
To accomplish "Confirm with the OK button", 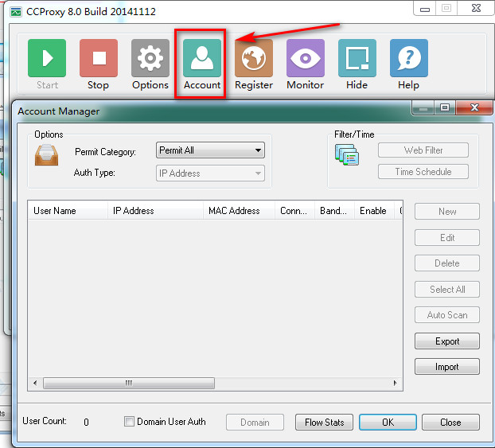I will (388, 422).
